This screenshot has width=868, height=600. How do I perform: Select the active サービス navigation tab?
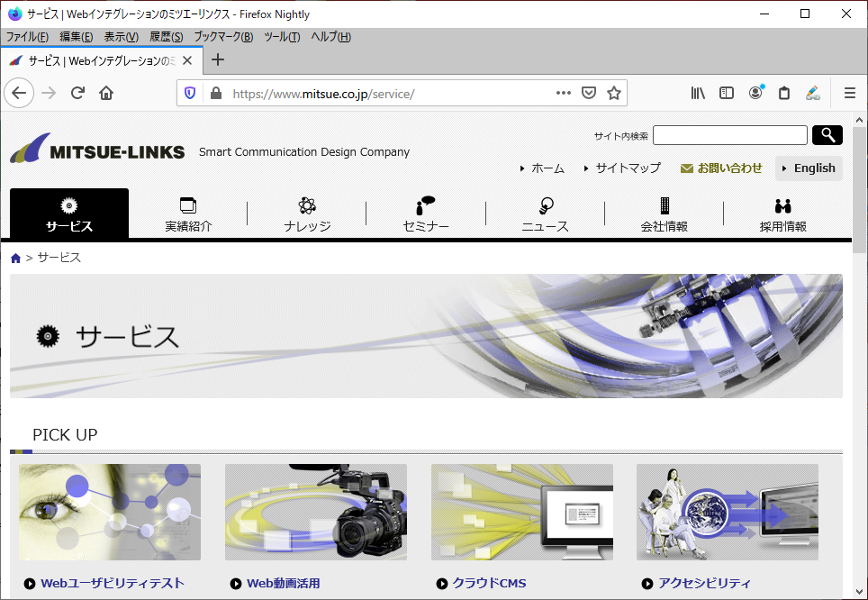click(69, 214)
